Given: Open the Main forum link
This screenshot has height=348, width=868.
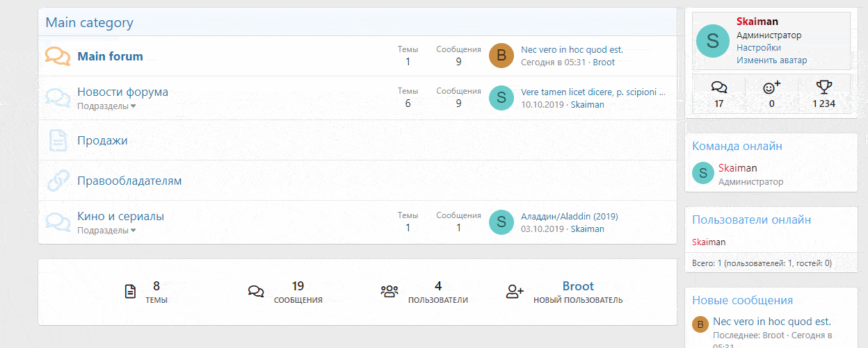Looking at the screenshot, I should point(110,56).
